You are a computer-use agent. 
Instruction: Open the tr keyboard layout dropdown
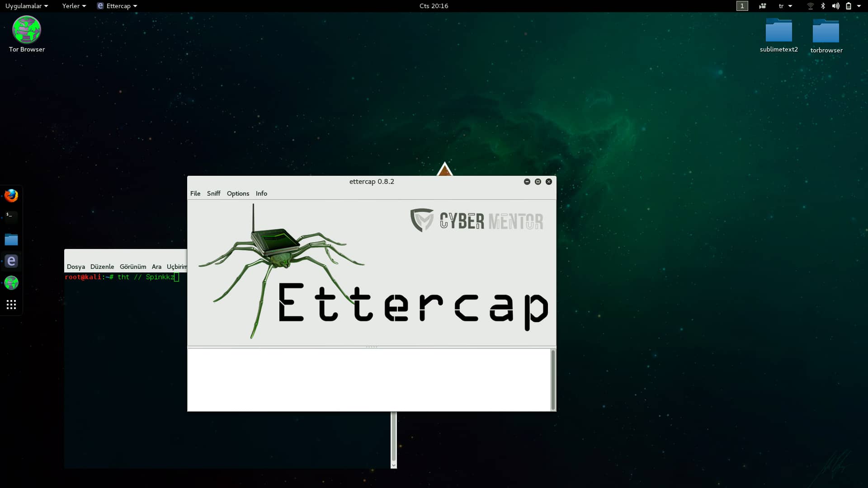pos(785,6)
